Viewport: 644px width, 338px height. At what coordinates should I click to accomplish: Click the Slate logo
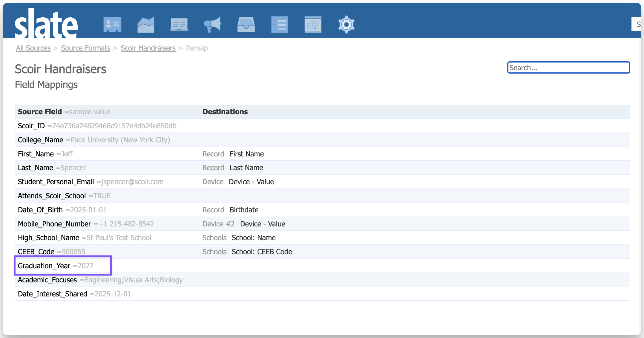point(46,24)
